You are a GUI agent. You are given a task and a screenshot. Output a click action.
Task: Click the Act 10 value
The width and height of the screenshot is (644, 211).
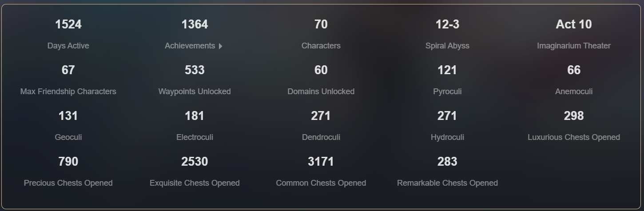573,24
